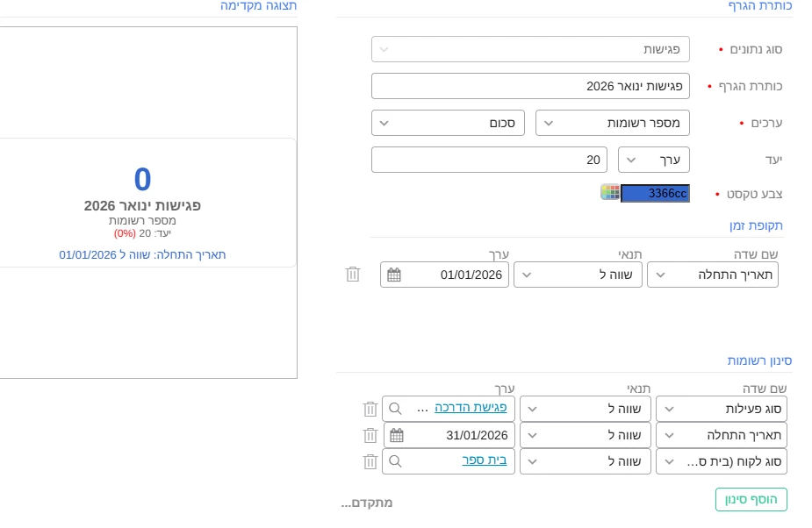
Task: Expand the מספר רשומות values dropdown
Action: click(613, 123)
